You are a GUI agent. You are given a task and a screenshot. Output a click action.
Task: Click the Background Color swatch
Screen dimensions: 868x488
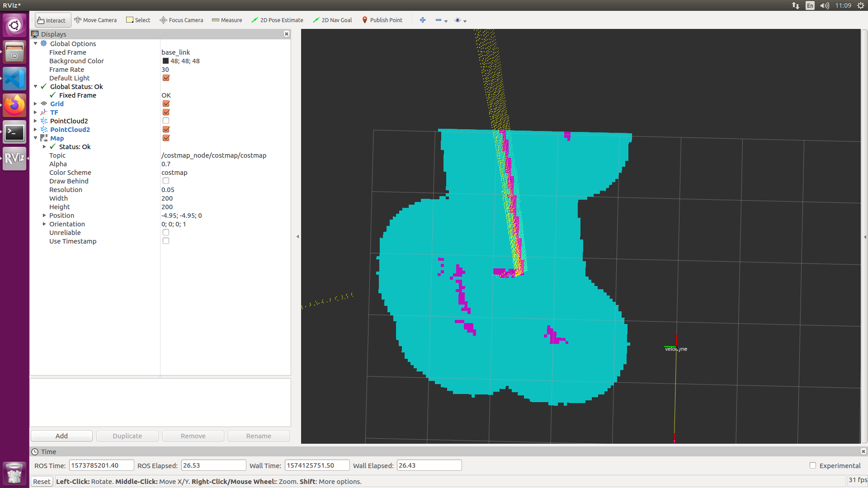(165, 61)
